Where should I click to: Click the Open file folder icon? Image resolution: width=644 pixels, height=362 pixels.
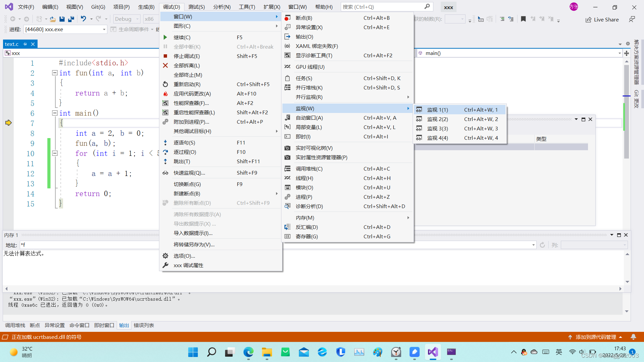53,19
